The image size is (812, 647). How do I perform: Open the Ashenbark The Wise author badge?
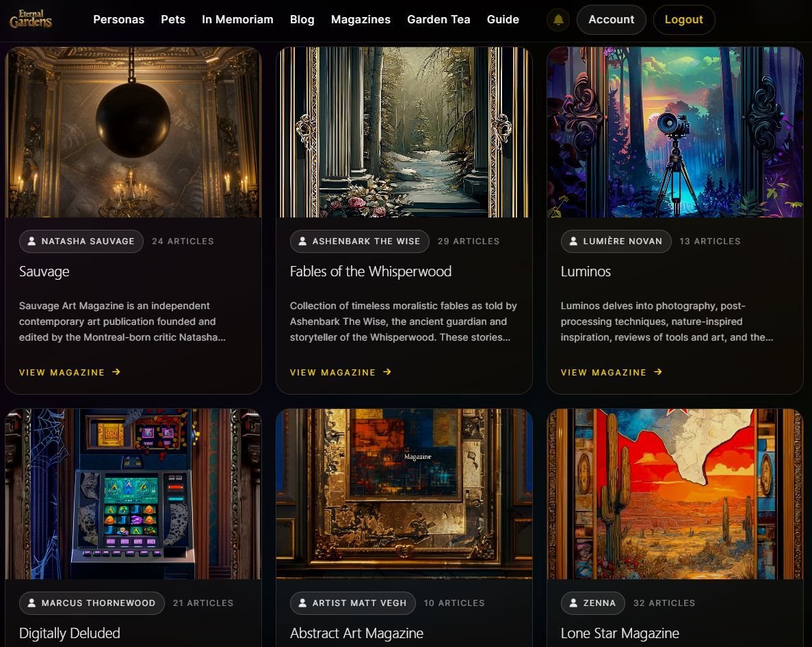click(x=359, y=241)
